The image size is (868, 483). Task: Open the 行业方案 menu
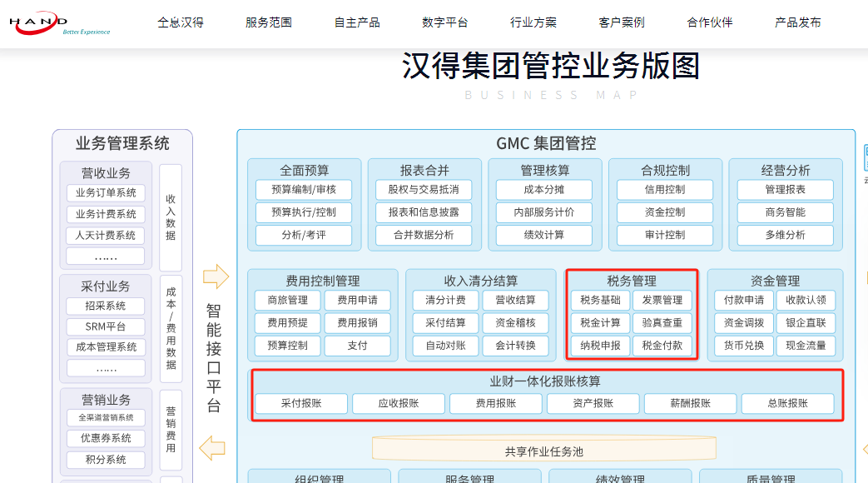pos(533,22)
